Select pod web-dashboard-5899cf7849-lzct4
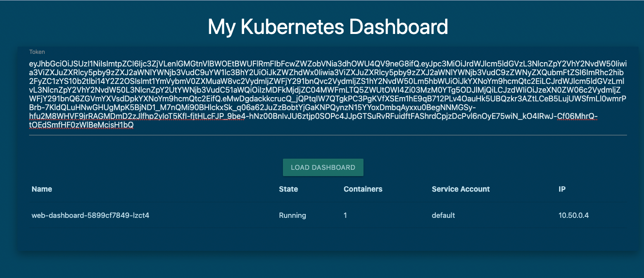The height and width of the screenshot is (278, 644). pos(90,215)
